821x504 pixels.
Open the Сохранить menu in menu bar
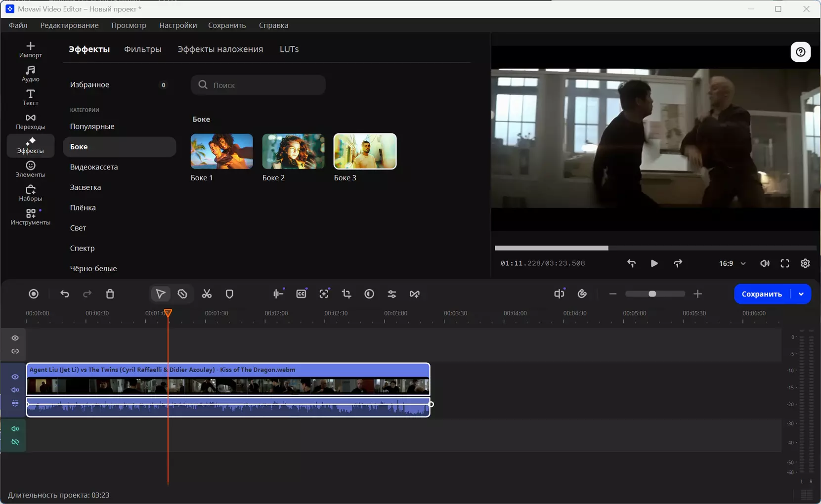point(227,25)
